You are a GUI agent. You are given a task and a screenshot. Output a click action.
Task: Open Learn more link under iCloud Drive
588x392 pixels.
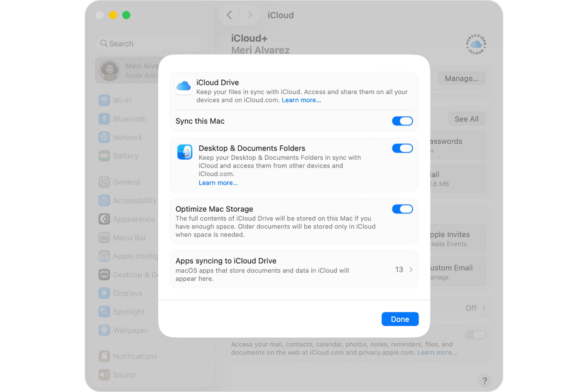point(301,100)
